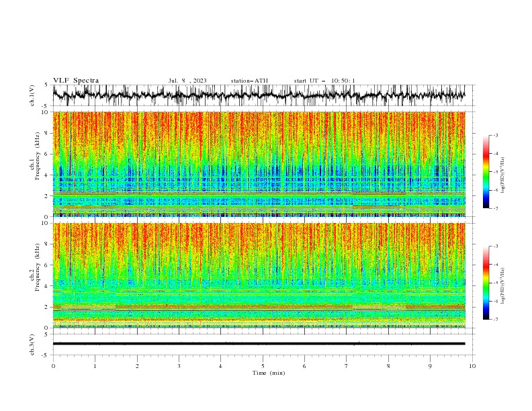
Task: Click time axis tick label "2"
Action: click(x=137, y=366)
